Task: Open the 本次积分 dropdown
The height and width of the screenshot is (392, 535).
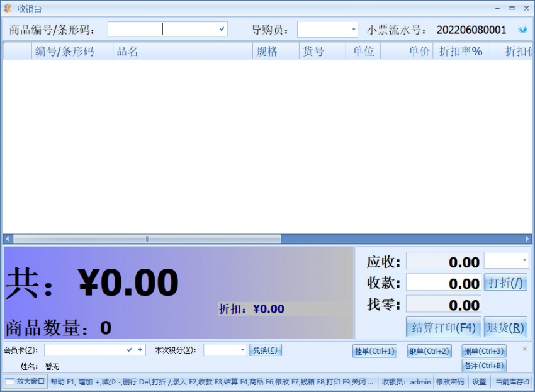Action: click(242, 349)
